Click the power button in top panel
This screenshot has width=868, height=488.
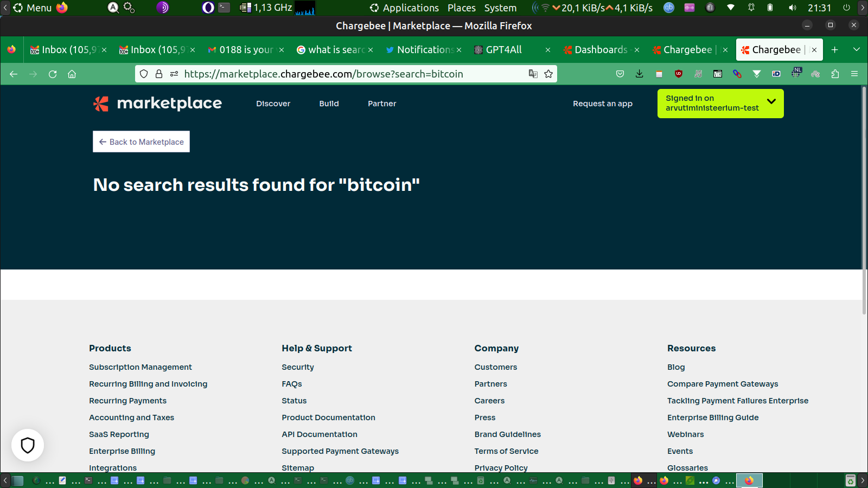[846, 8]
